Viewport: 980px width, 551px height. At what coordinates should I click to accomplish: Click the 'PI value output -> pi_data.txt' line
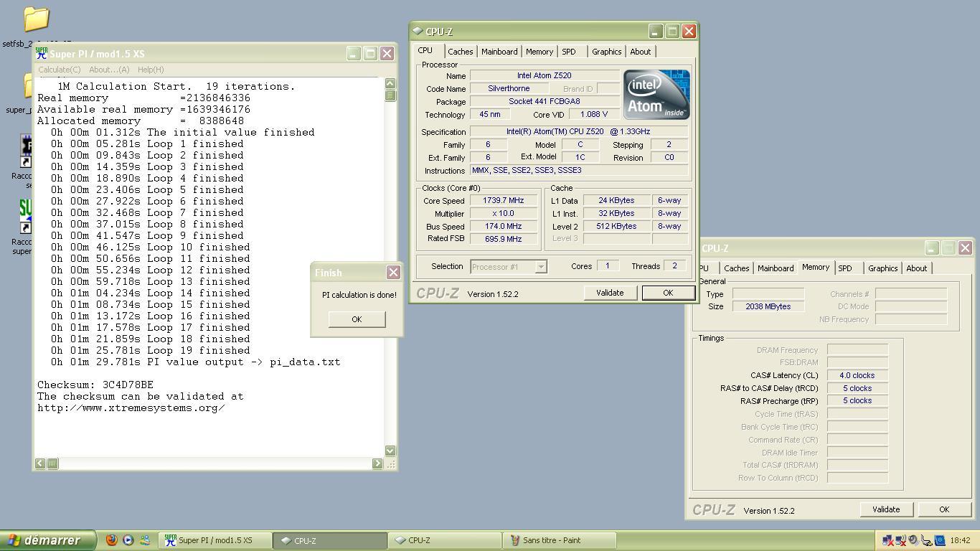[195, 362]
